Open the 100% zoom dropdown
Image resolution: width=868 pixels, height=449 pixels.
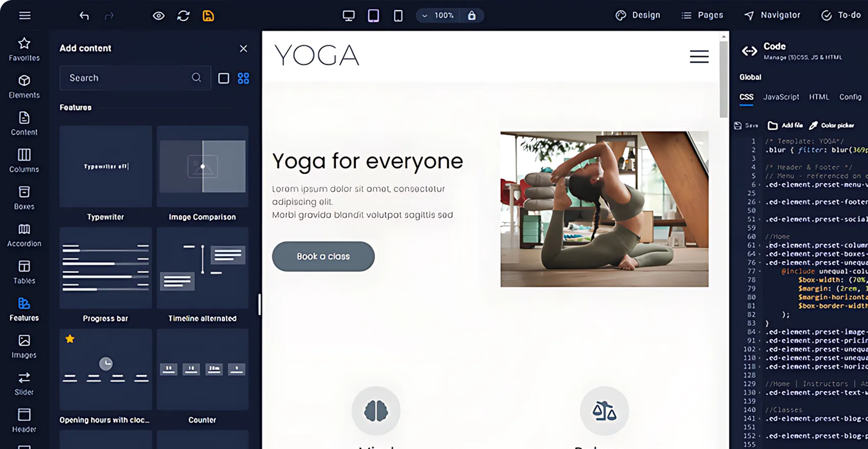(x=438, y=16)
